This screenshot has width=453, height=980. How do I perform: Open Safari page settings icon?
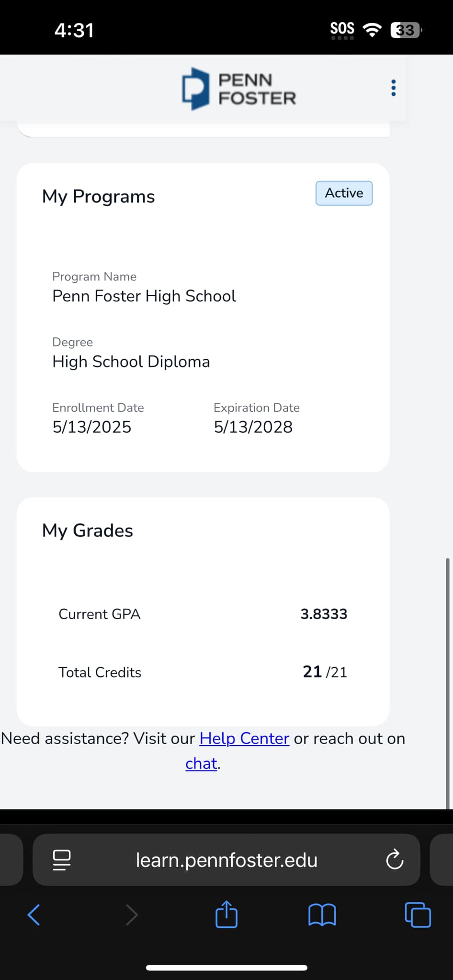(x=61, y=860)
